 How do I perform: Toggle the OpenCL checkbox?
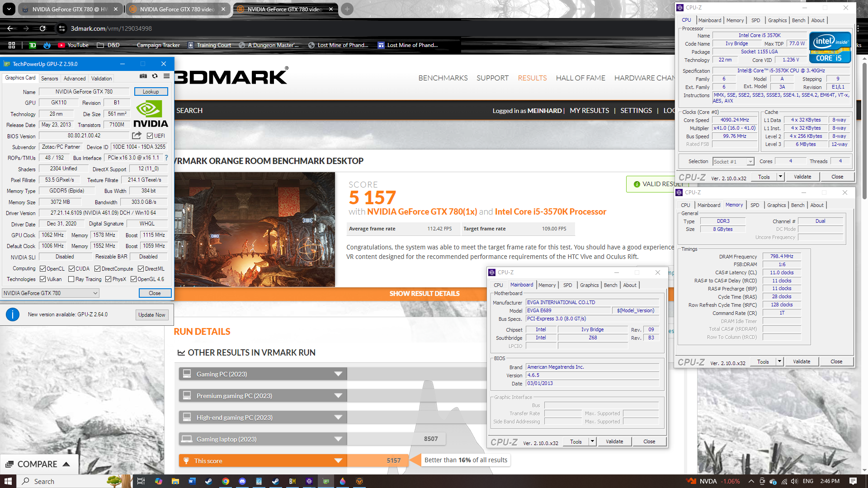pyautogui.click(x=42, y=269)
